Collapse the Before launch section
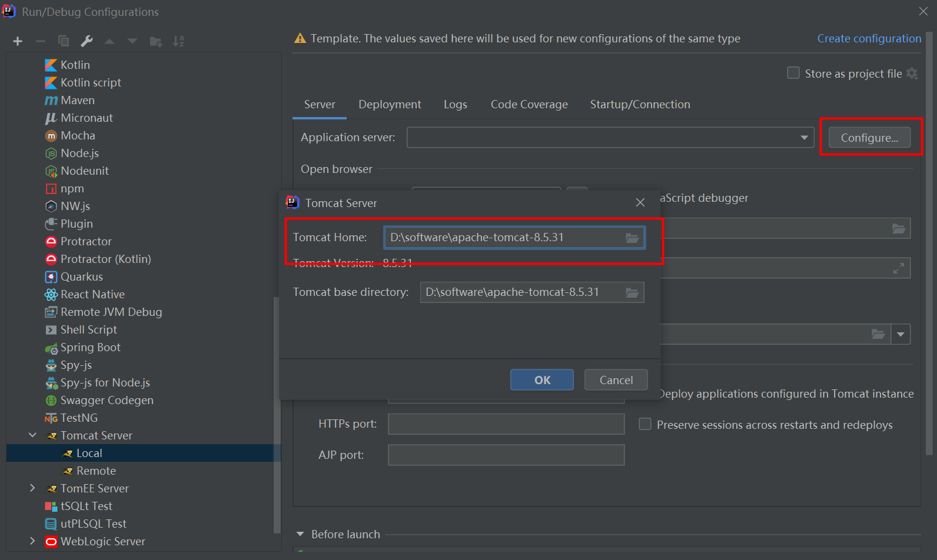 coord(300,534)
